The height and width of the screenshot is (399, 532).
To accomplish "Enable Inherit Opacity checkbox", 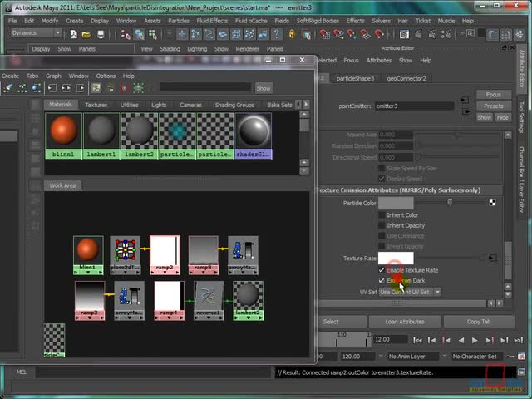I will (382, 225).
